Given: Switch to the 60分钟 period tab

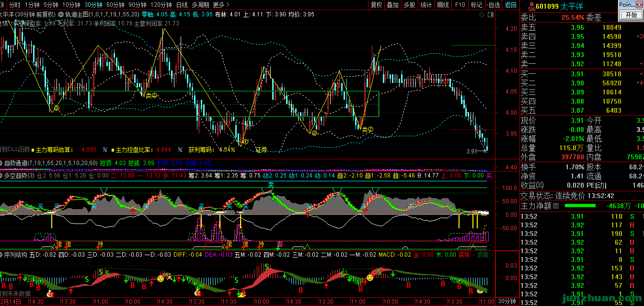Looking at the screenshot, I should 116,5.
